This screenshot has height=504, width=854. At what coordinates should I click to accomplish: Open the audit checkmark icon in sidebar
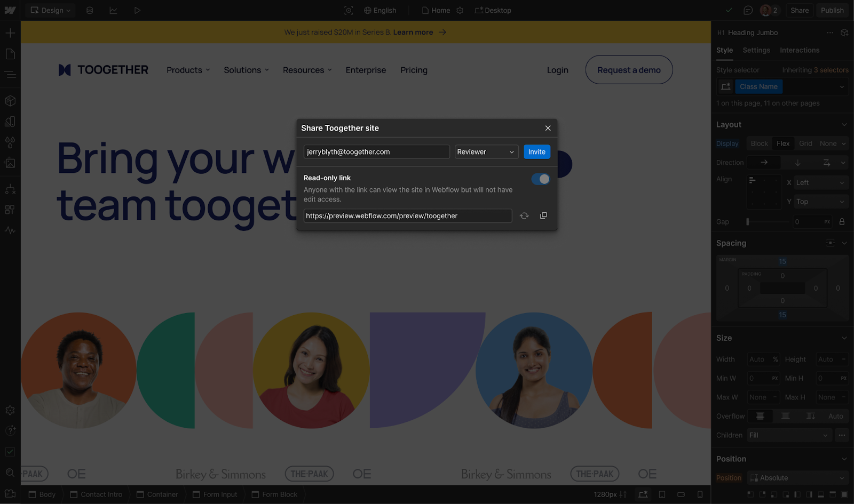point(10,452)
